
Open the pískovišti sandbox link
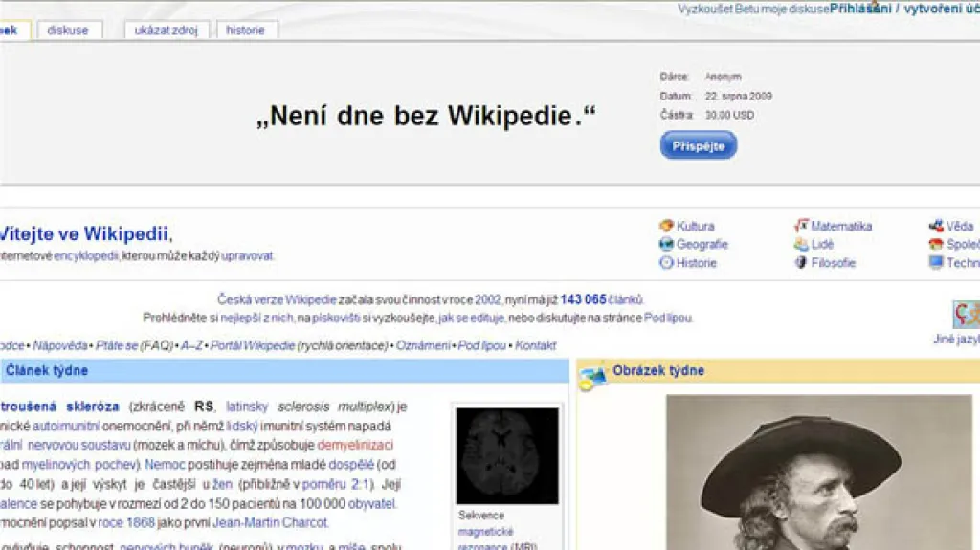coord(336,318)
